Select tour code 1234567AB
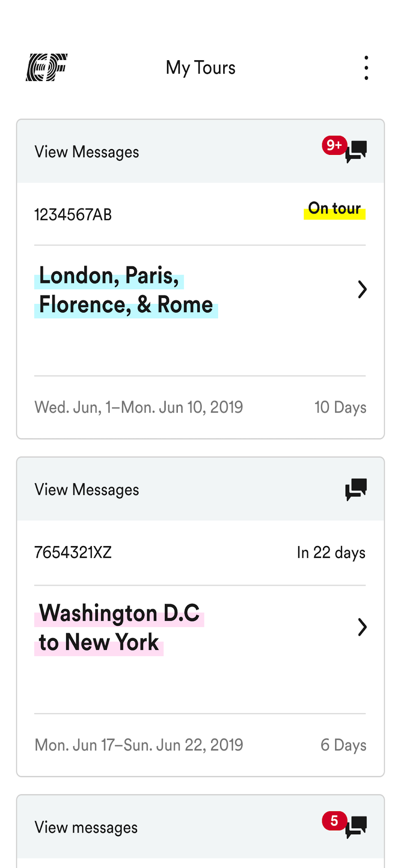401x868 pixels. pos(73,215)
